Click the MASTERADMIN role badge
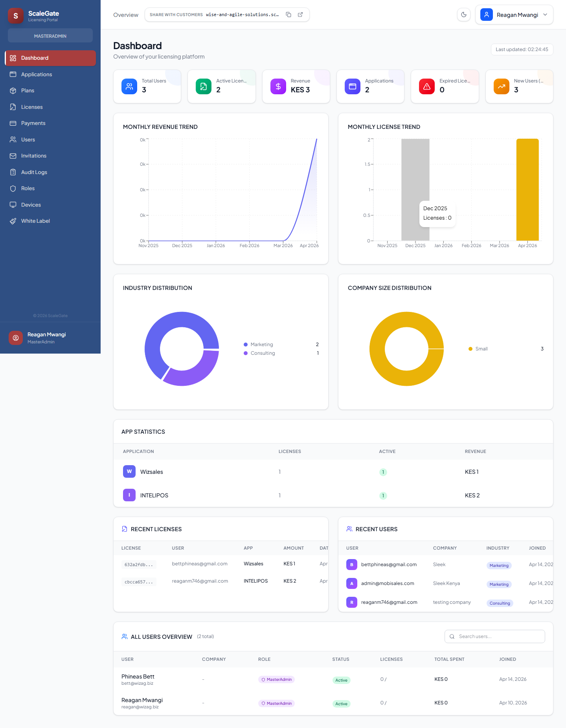This screenshot has width=566, height=728. (x=50, y=36)
